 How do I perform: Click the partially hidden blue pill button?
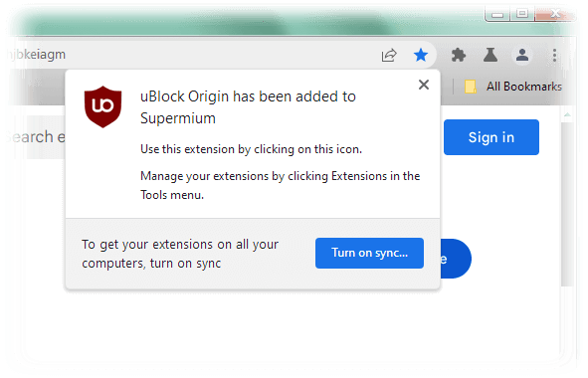(x=456, y=259)
